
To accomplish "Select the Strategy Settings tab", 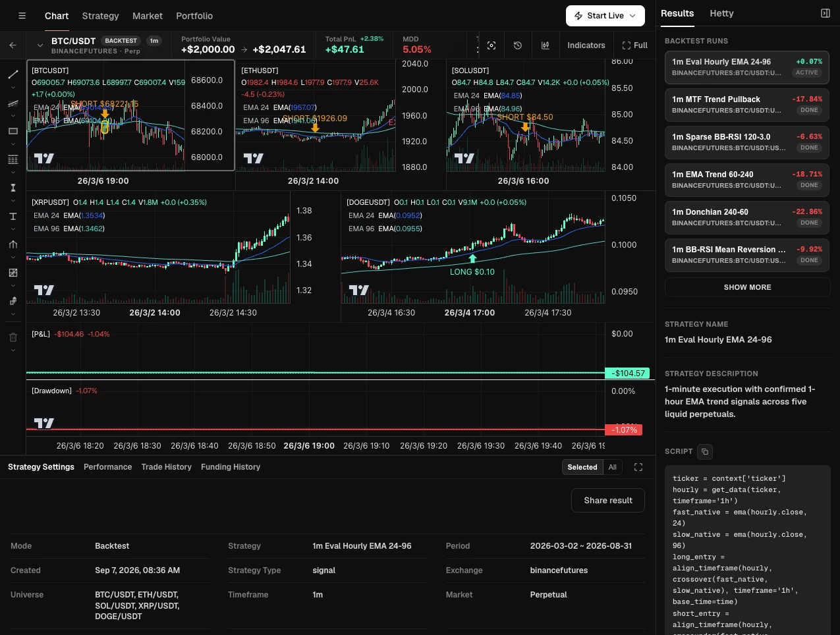I will (x=41, y=467).
